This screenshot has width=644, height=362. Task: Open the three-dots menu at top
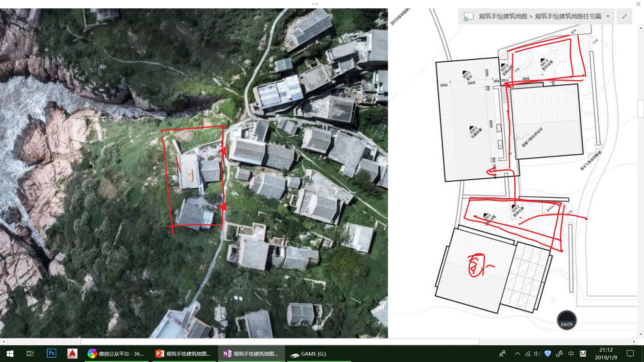coord(315,4)
